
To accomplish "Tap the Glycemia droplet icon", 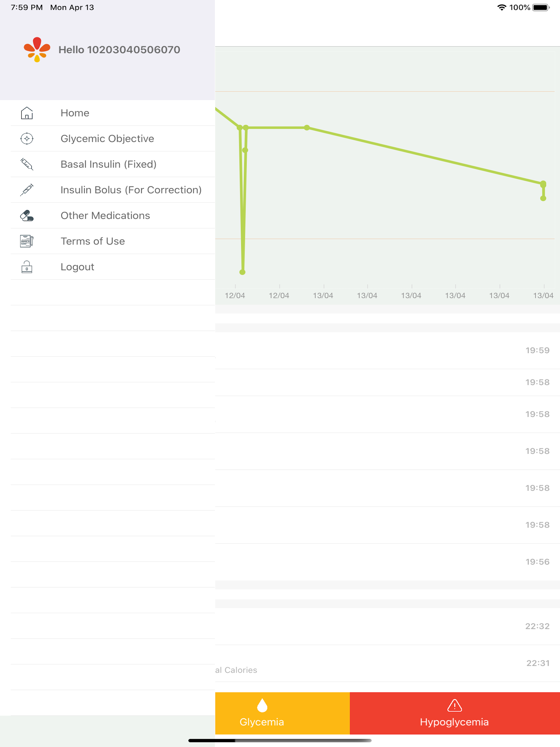I will (262, 705).
